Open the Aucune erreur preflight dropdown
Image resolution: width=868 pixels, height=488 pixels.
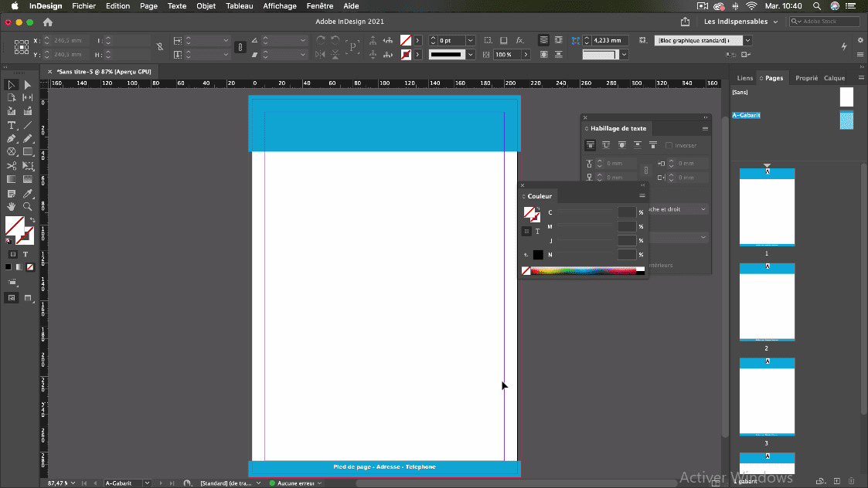pos(319,483)
